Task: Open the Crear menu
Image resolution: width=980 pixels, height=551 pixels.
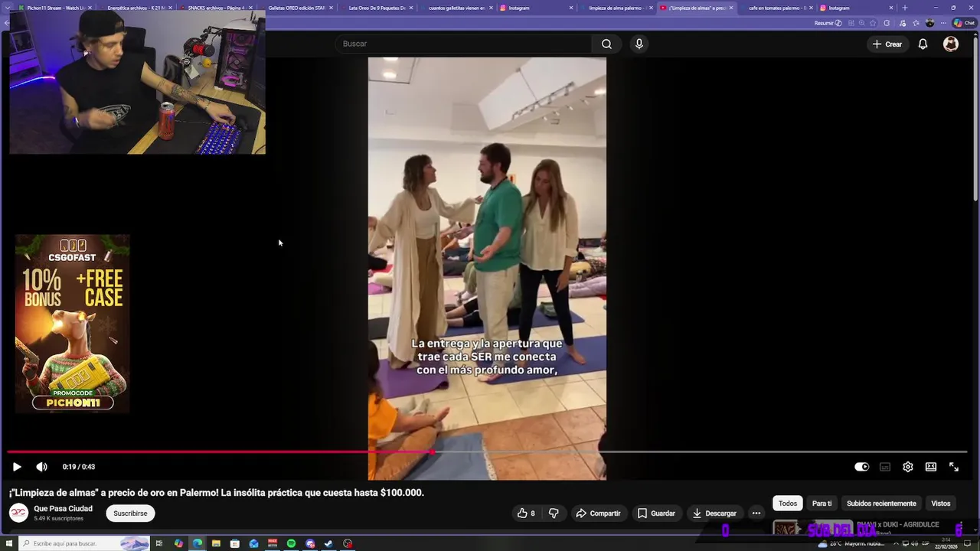Action: click(887, 44)
